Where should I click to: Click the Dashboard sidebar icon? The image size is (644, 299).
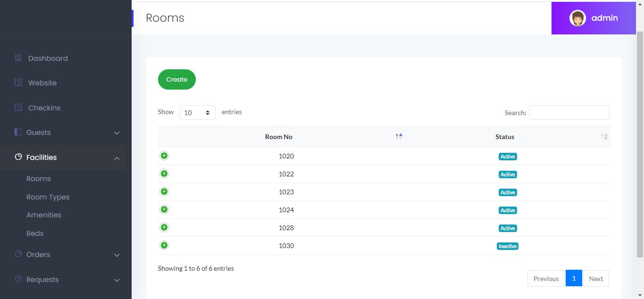(x=18, y=58)
